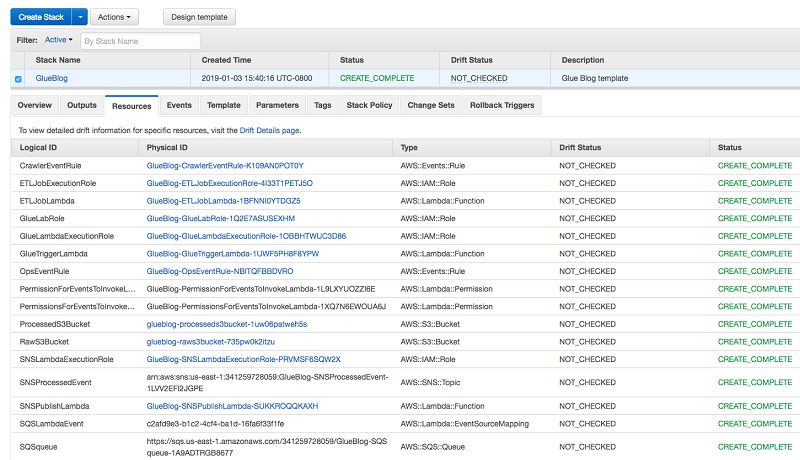Switch to the Outputs tab

click(82, 105)
